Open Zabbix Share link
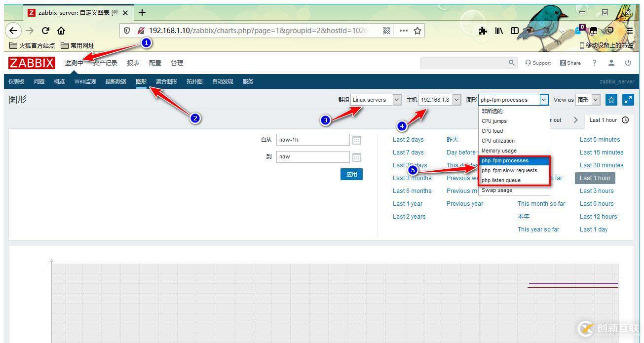Image resolution: width=644 pixels, height=343 pixels. 570,63
